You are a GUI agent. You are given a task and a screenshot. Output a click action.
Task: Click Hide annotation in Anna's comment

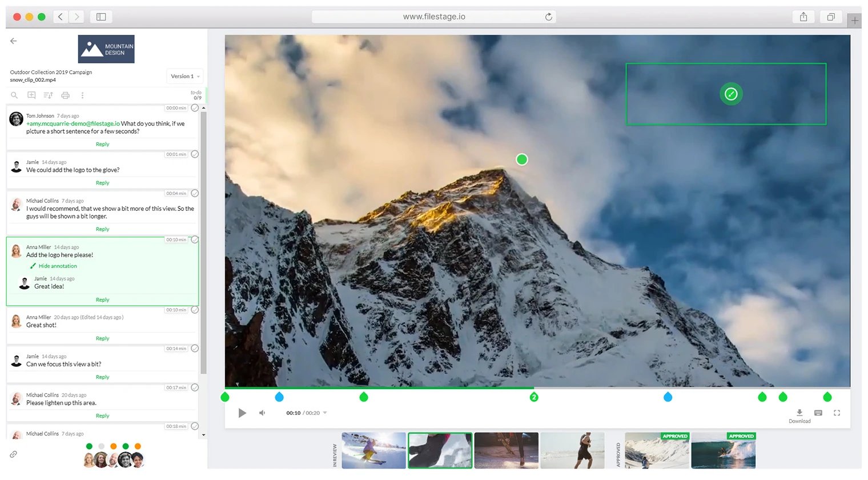click(58, 266)
